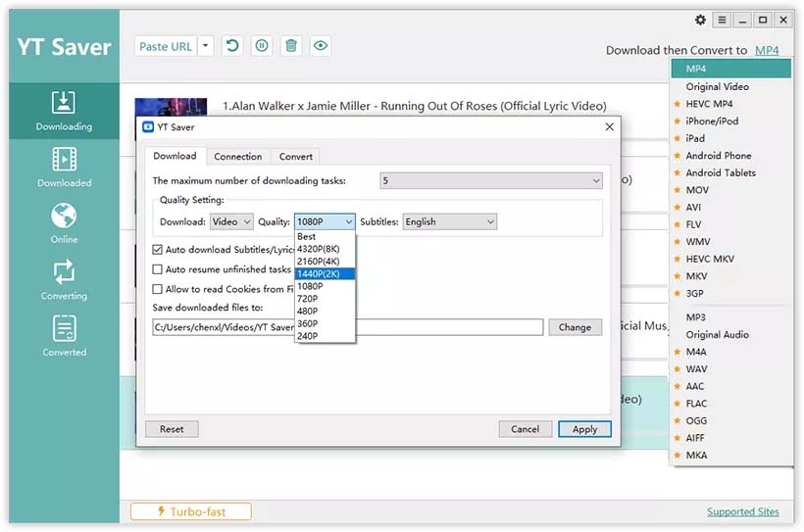Open the Supported Sites link
This screenshot has height=532, width=804.
743,511
